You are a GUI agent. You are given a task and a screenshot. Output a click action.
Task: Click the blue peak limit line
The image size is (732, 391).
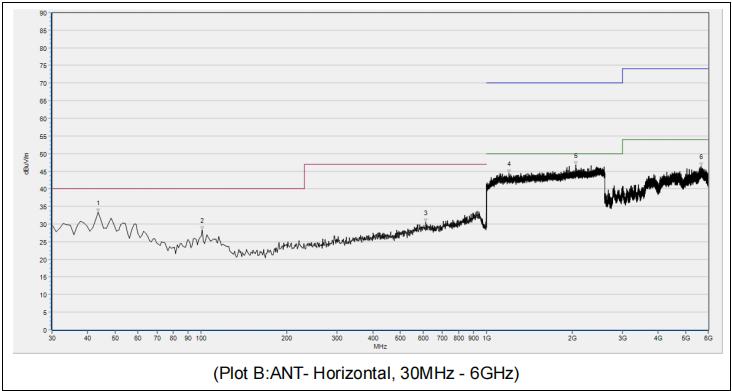tap(554, 83)
